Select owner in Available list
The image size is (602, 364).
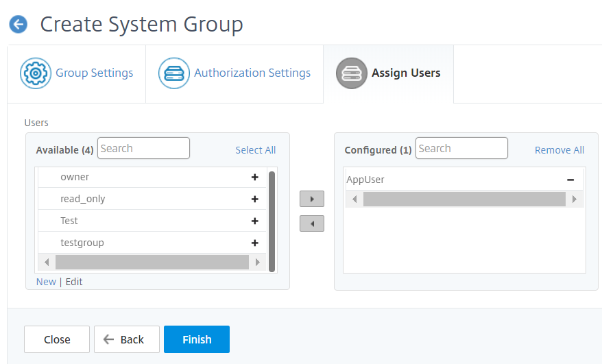[152, 177]
